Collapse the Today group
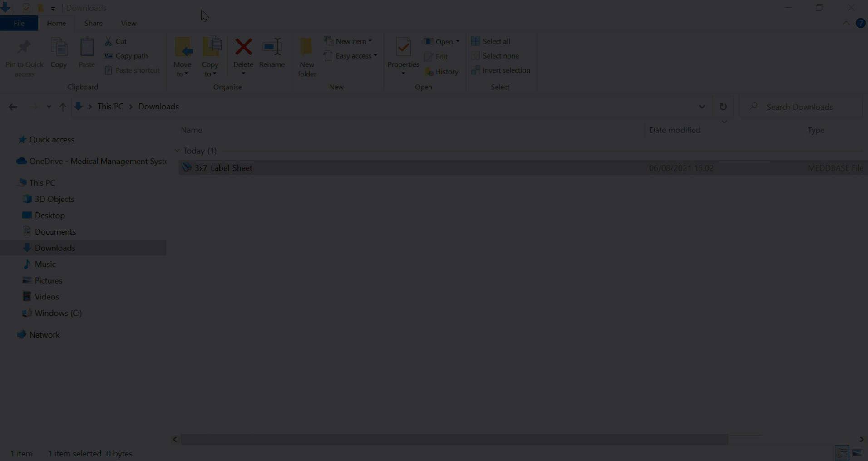This screenshot has width=868, height=461. pyautogui.click(x=177, y=151)
